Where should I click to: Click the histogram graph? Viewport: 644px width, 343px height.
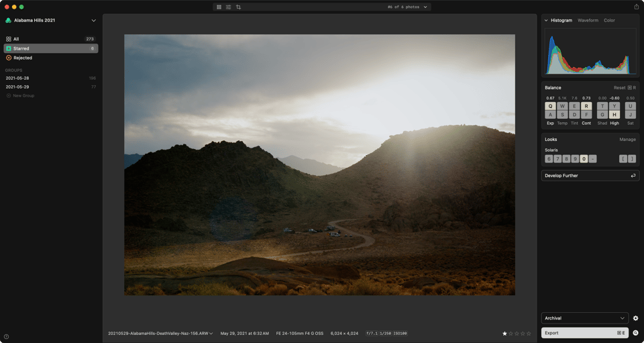[x=590, y=51]
